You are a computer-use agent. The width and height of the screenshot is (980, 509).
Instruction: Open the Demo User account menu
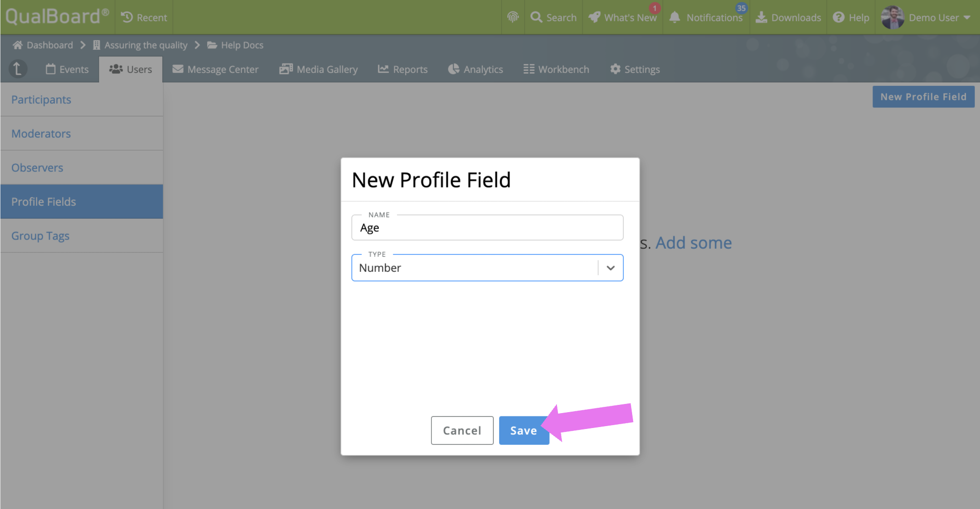tap(926, 17)
